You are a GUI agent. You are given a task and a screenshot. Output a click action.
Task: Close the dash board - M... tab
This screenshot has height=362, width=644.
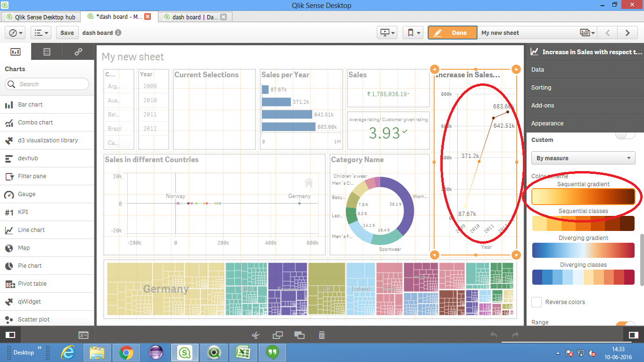coord(147,16)
